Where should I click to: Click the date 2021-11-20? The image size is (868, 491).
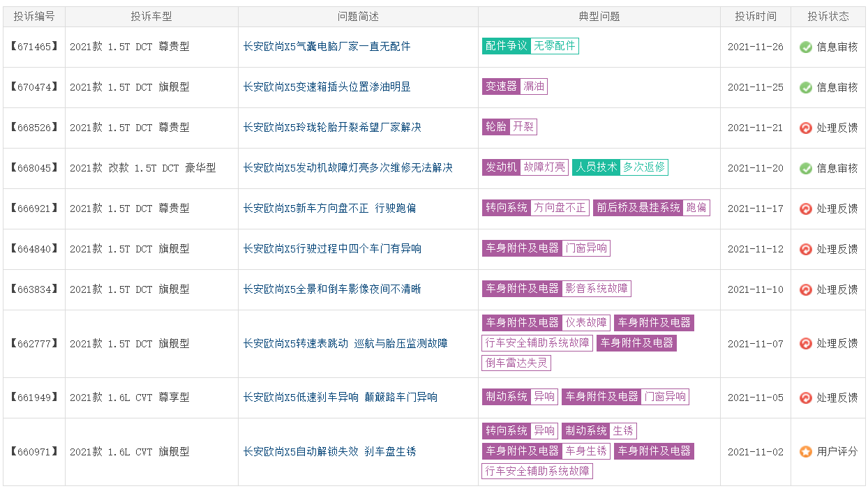(756, 168)
